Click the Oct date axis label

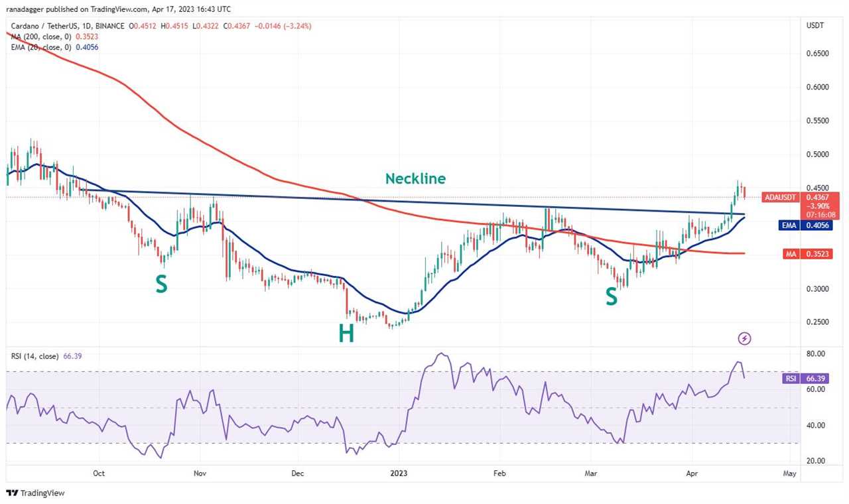(x=99, y=474)
